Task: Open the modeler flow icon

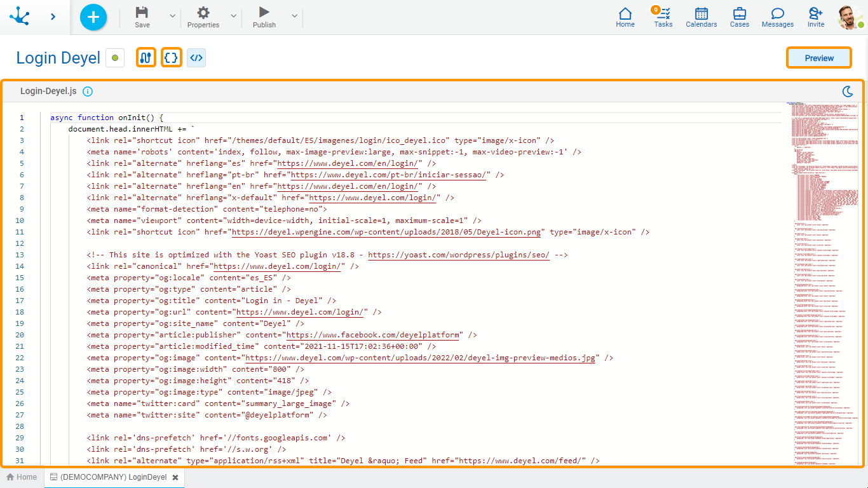Action: pos(146,58)
